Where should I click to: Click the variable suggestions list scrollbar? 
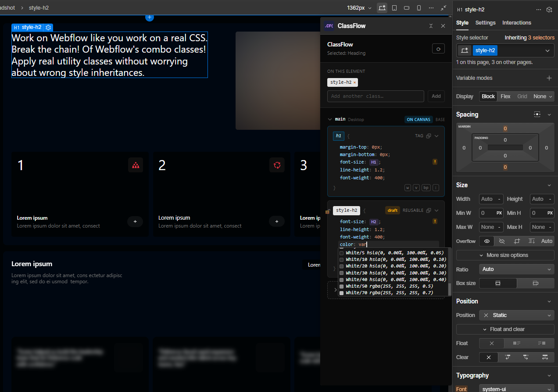point(449,289)
